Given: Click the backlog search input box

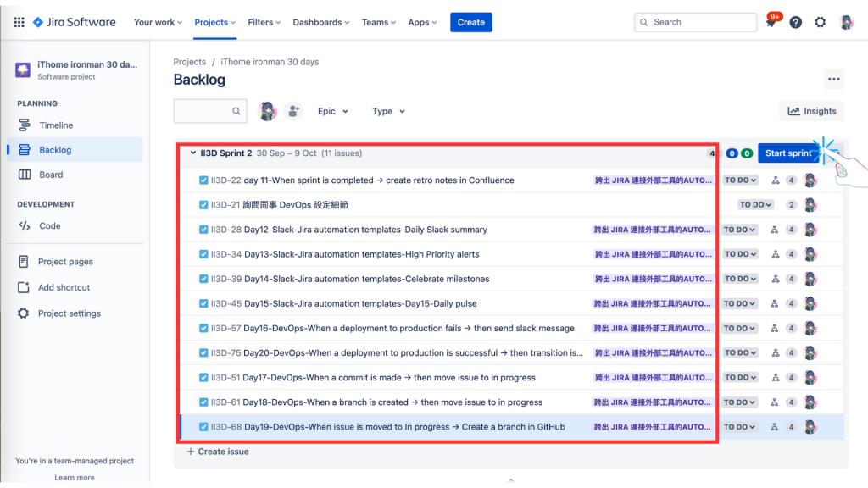Looking at the screenshot, I should pyautogui.click(x=210, y=111).
